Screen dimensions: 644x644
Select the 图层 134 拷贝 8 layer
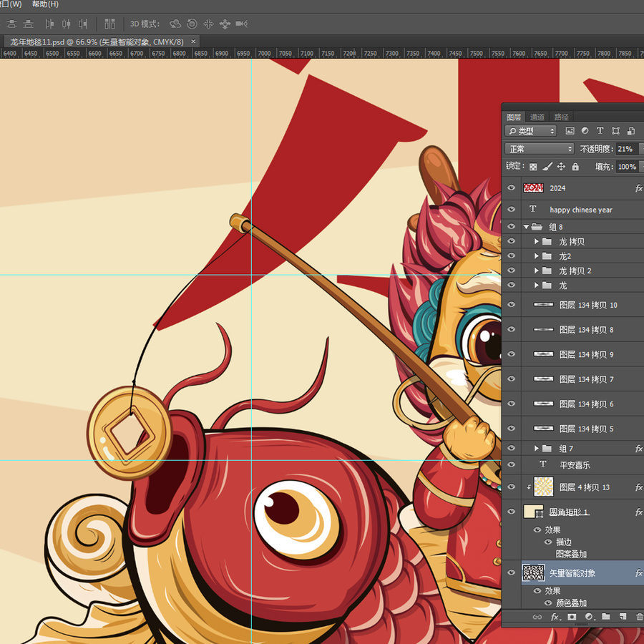[x=582, y=329]
